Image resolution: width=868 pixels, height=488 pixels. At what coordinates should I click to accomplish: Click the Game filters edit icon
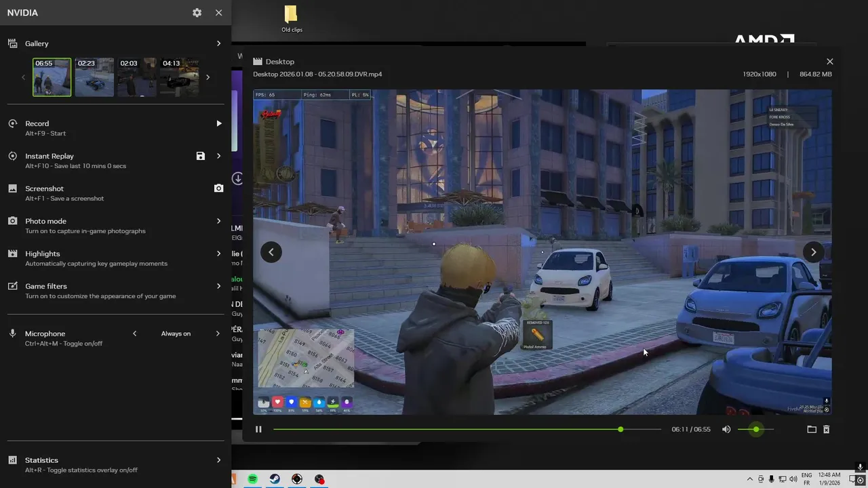coord(12,286)
